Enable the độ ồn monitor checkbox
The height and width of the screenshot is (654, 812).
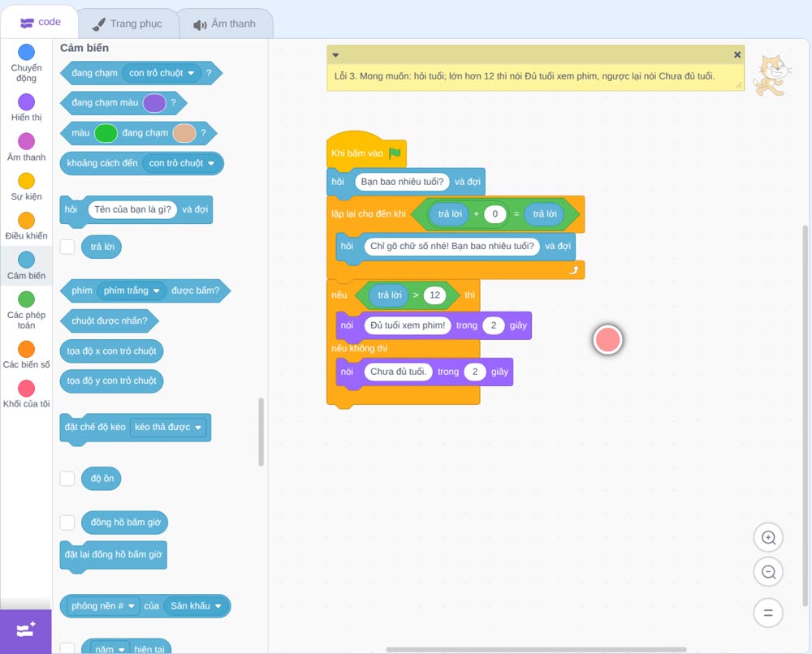coord(67,479)
